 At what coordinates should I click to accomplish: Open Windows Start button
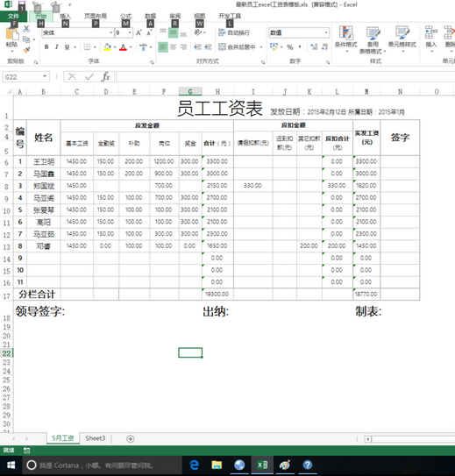11,465
